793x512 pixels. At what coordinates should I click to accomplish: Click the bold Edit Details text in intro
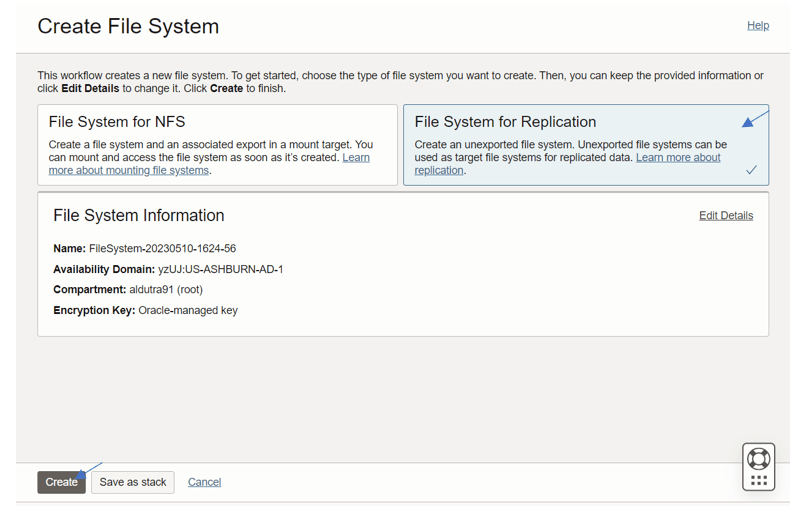[x=90, y=89]
